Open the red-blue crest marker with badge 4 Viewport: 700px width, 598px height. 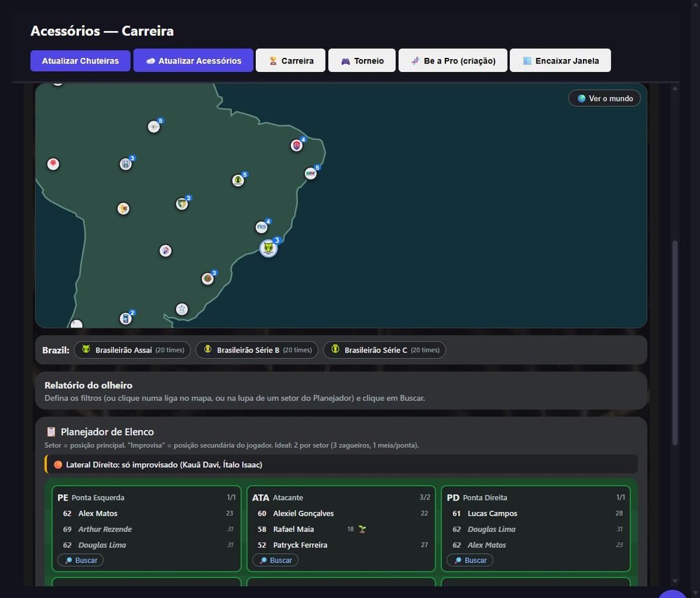coord(297,145)
